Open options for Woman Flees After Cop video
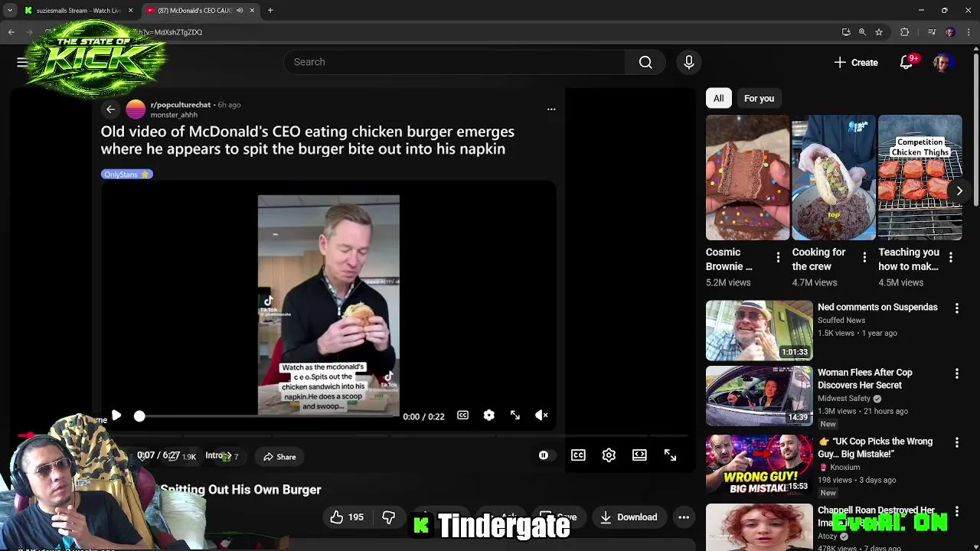 [956, 373]
